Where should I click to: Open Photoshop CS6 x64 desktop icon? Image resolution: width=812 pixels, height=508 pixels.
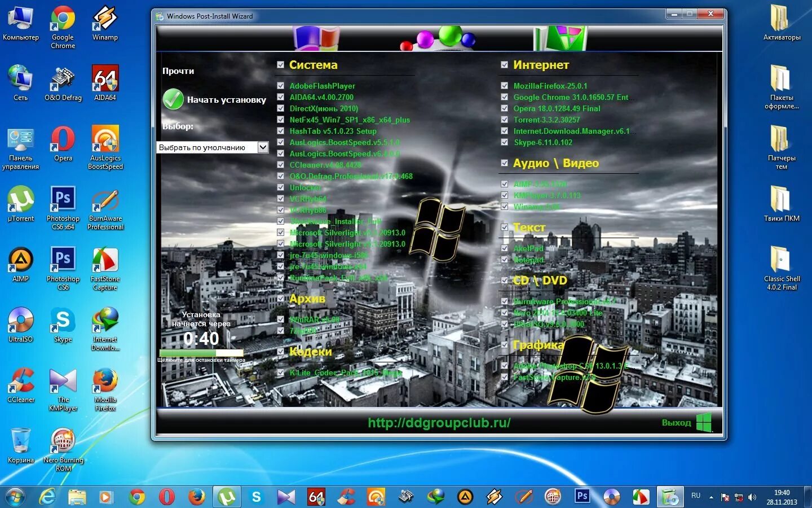click(x=63, y=208)
